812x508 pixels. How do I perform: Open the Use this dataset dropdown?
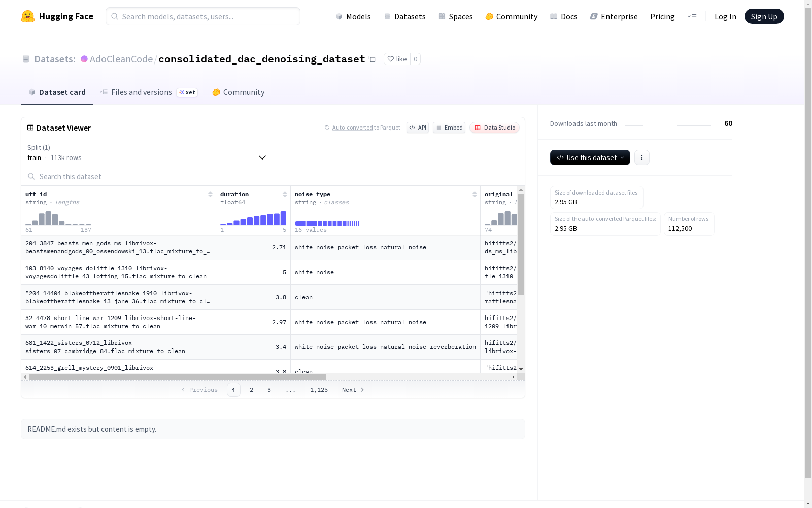(x=590, y=157)
